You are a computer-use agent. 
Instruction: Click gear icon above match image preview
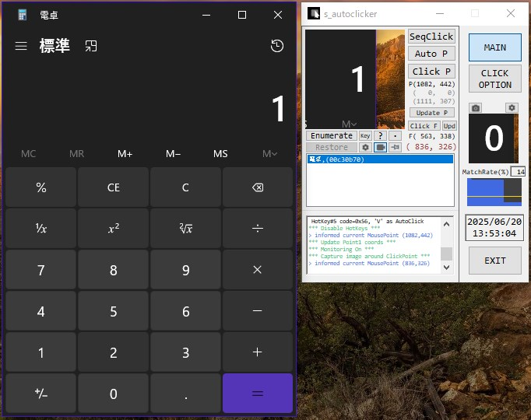click(x=512, y=108)
